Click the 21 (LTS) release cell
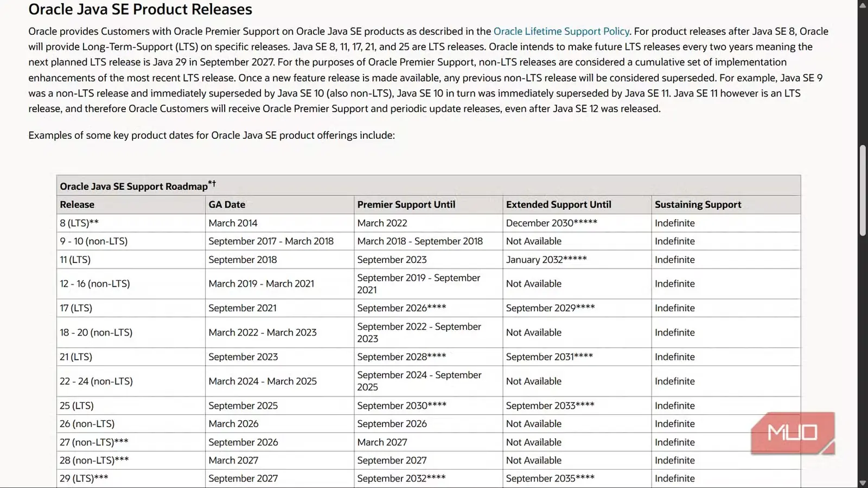The width and height of the screenshot is (868, 488). (131, 357)
